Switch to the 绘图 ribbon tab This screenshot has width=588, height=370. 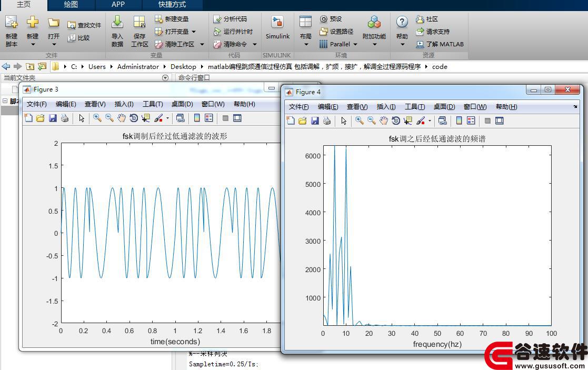pos(71,5)
